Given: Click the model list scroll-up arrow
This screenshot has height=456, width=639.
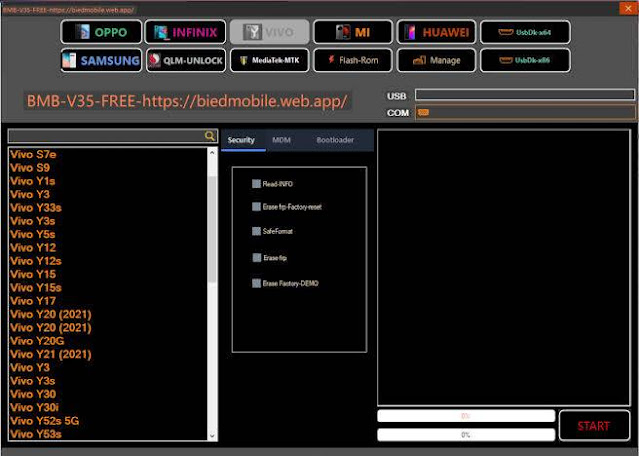Looking at the screenshot, I should point(212,152).
